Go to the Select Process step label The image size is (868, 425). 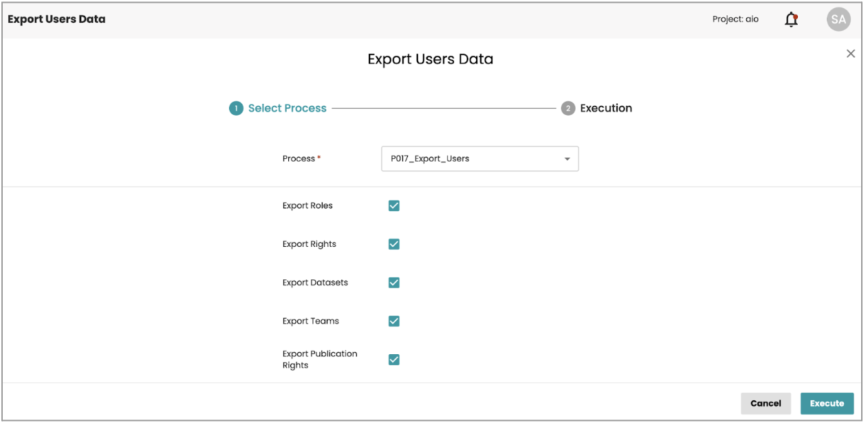tap(287, 109)
